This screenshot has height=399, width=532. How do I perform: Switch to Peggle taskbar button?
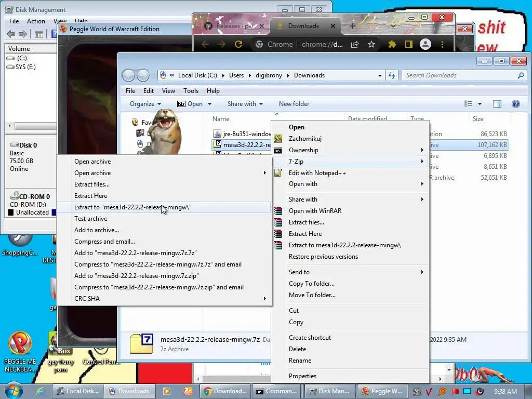[x=382, y=391]
